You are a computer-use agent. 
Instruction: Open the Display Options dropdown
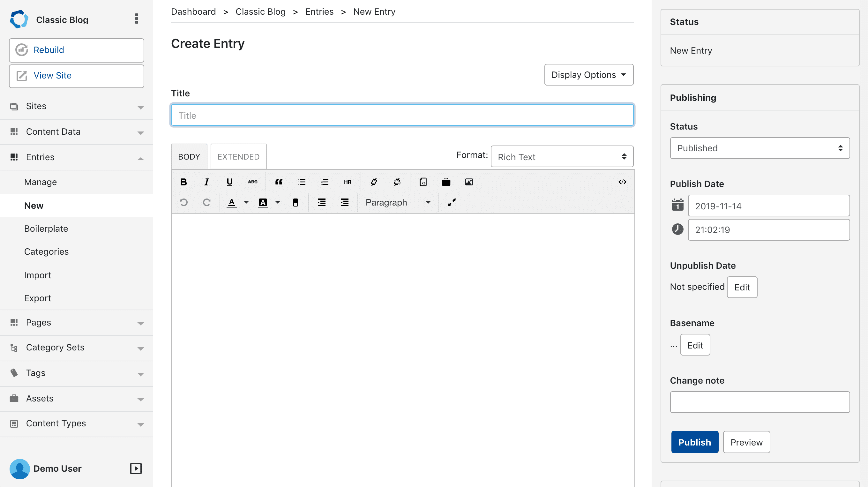tap(589, 75)
